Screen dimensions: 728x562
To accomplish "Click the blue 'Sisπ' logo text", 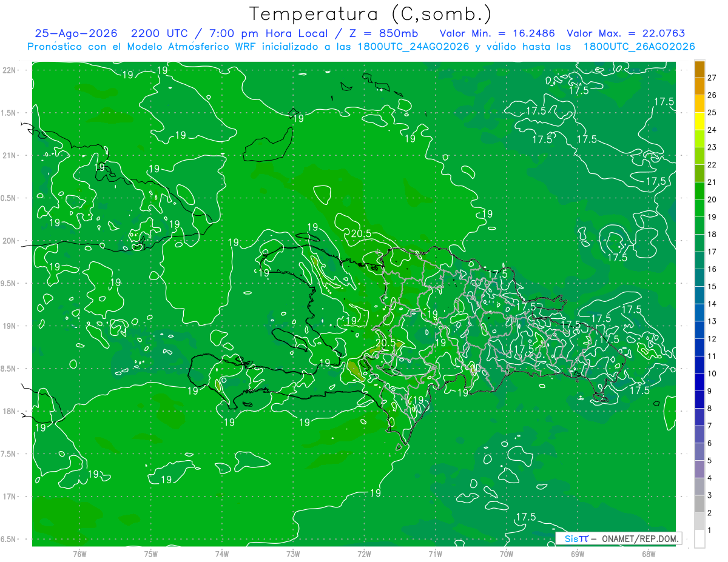I will [x=576, y=538].
